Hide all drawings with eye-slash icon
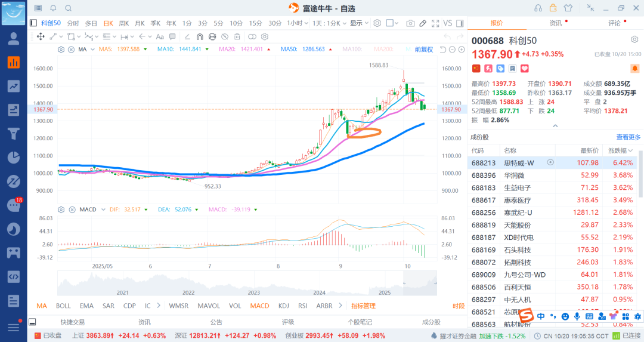Viewport: 644px width, 342px height. [x=225, y=36]
